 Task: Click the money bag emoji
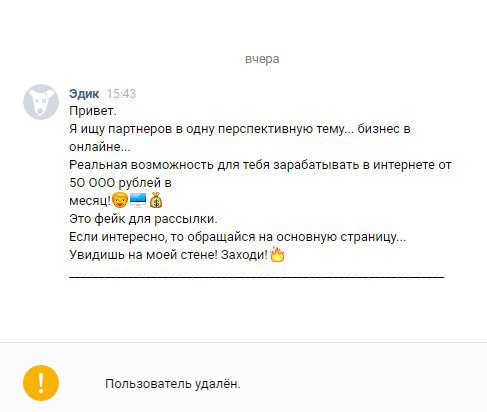click(x=156, y=201)
